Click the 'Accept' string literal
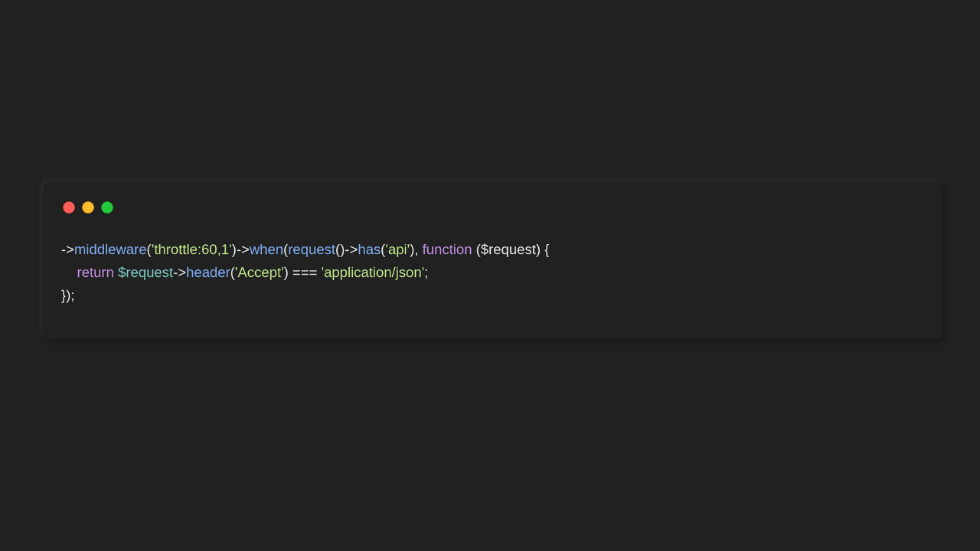Screen dimensions: 980x551 [x=260, y=272]
